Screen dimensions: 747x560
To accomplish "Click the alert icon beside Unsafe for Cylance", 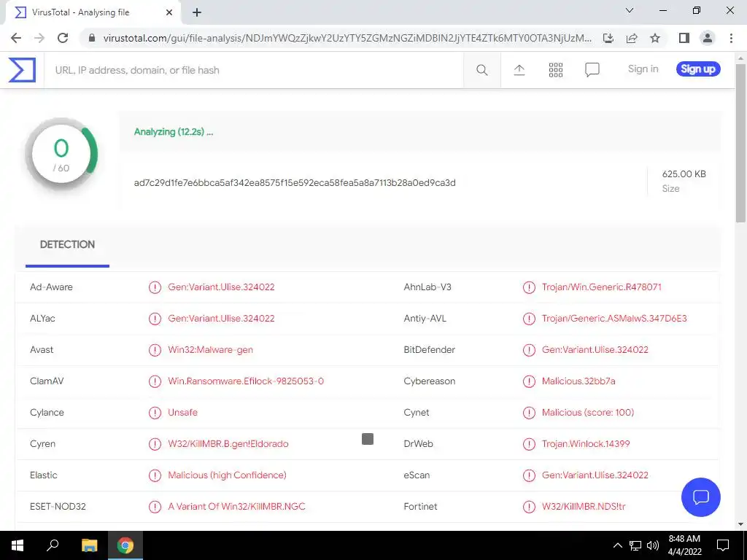I will [x=155, y=413].
